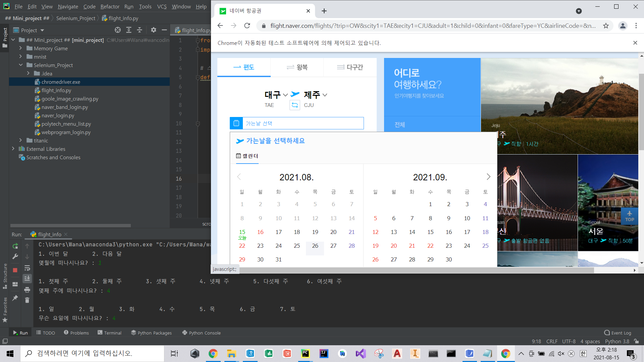Click the 가는날 선택 date input

coord(303,123)
